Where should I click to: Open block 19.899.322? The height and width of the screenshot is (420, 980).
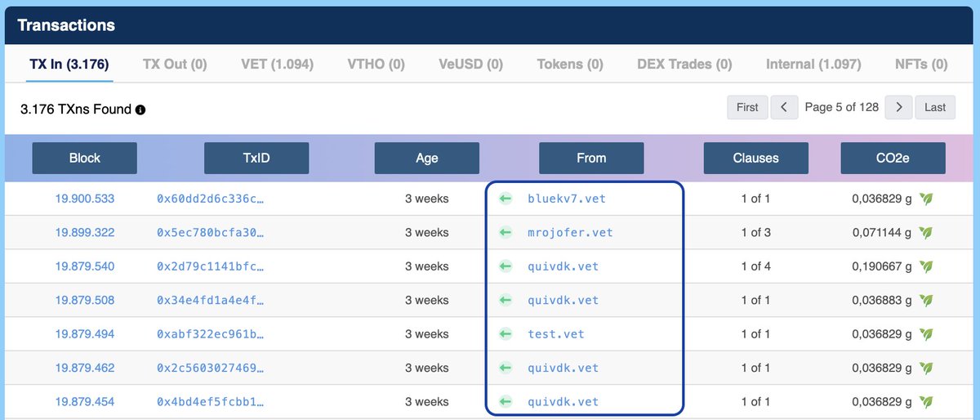point(85,233)
